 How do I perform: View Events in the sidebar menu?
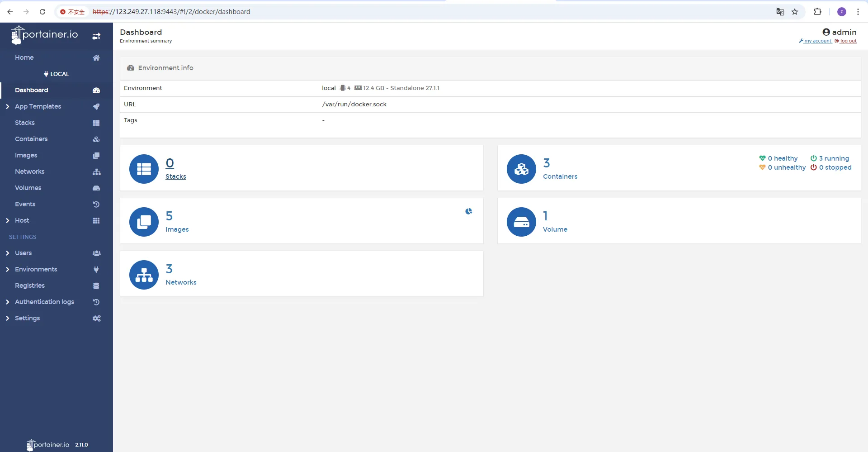[25, 205]
